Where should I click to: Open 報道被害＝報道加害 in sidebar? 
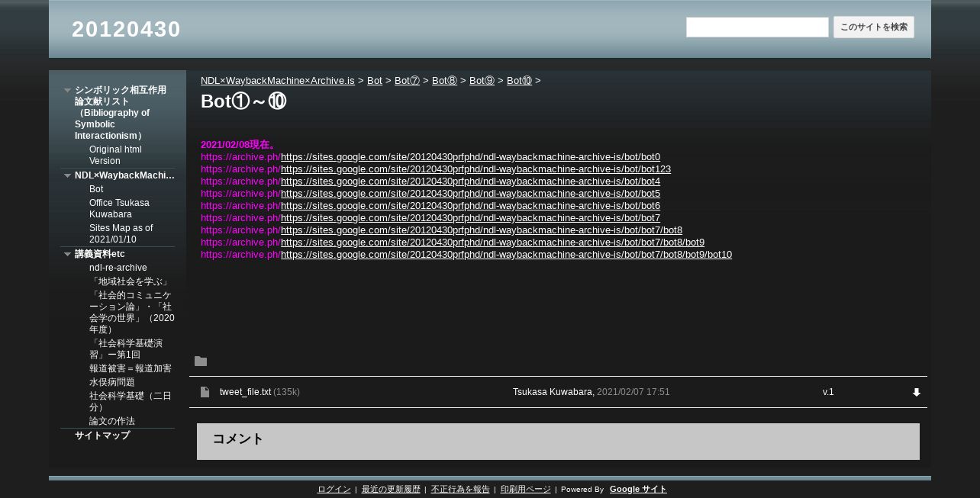131,368
